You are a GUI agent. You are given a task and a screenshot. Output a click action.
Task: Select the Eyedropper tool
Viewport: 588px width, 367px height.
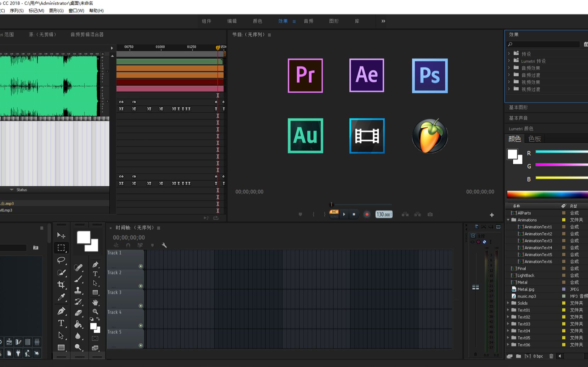(61, 297)
